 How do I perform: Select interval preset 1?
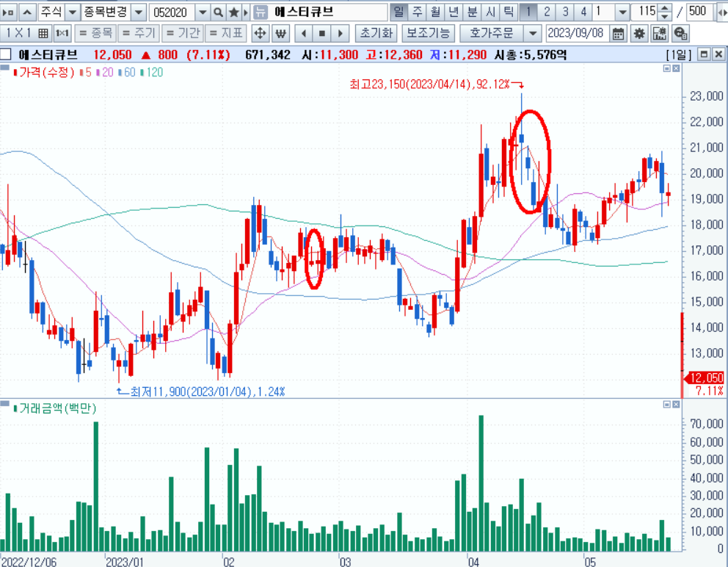528,12
